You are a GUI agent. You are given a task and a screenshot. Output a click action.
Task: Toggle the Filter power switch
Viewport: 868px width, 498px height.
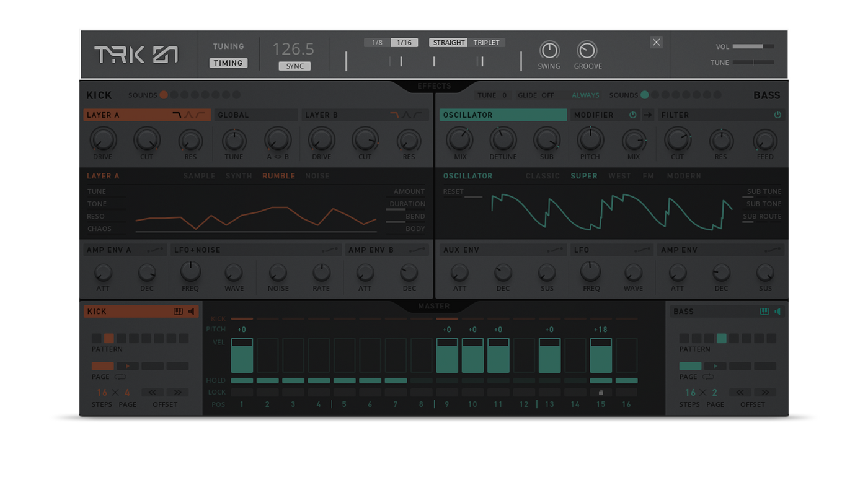(777, 115)
